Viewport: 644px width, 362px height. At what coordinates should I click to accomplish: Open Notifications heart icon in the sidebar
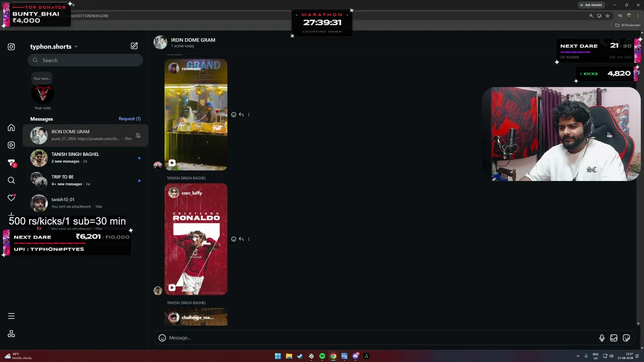11,198
